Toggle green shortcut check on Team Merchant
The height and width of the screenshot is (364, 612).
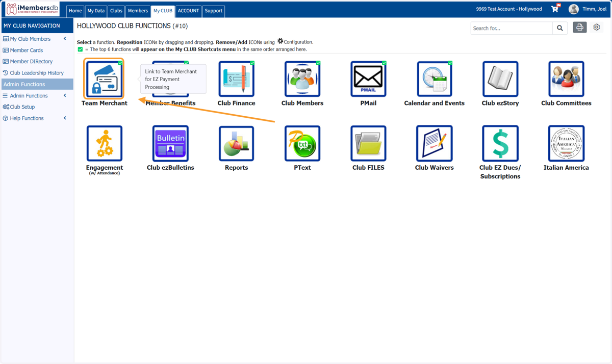(x=120, y=63)
